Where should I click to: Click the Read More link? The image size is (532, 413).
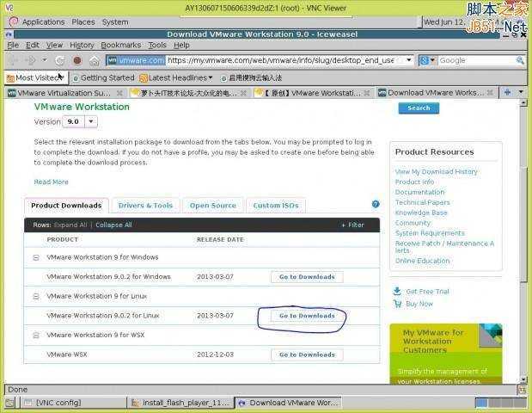[51, 182]
